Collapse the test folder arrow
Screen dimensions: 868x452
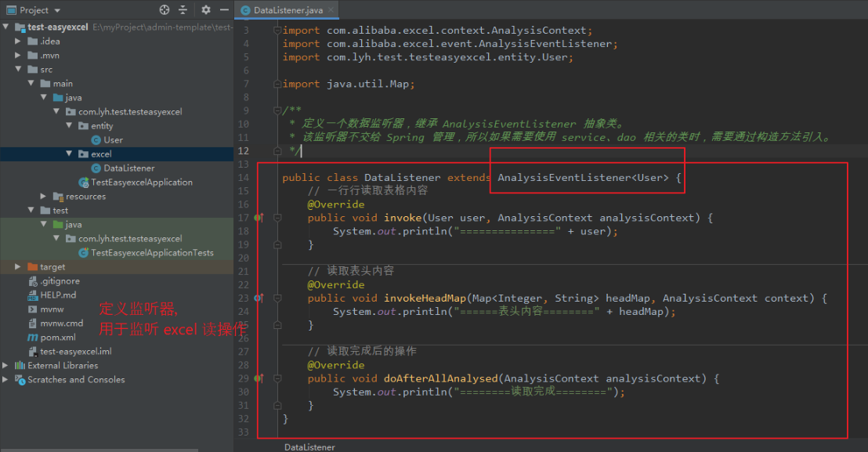click(x=31, y=210)
